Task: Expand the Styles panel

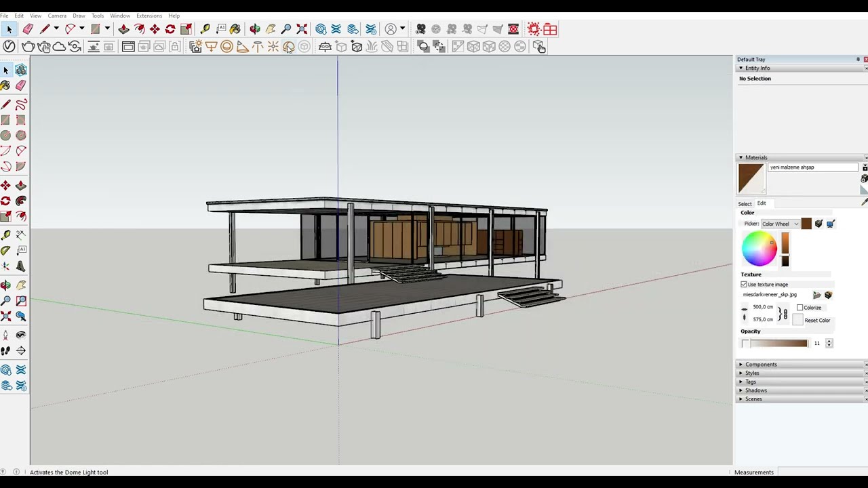Action: click(x=741, y=373)
